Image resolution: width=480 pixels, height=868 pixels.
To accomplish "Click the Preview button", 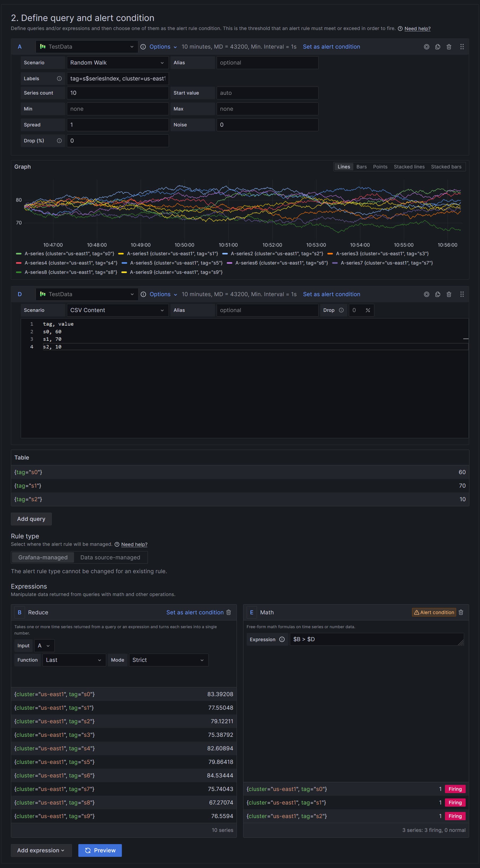I will point(100,850).
